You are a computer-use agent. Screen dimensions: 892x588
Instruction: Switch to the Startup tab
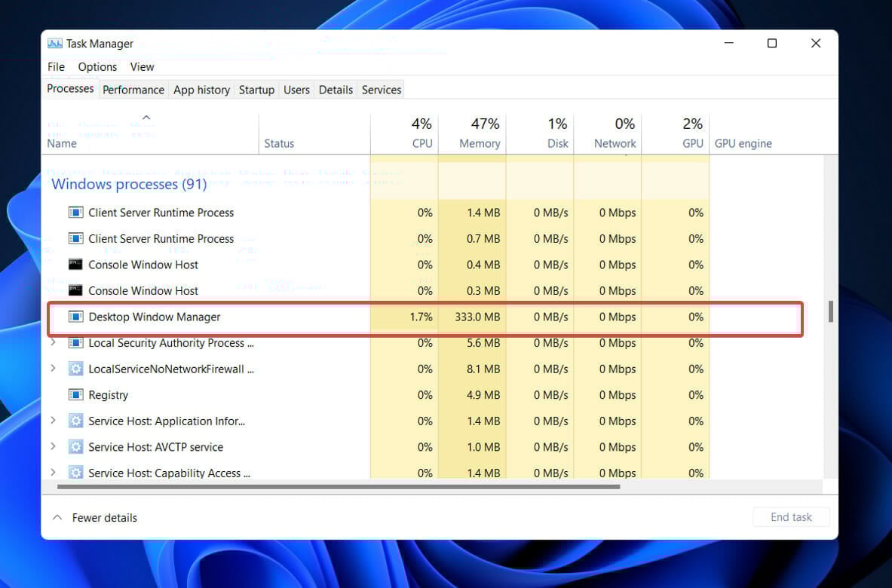(256, 89)
